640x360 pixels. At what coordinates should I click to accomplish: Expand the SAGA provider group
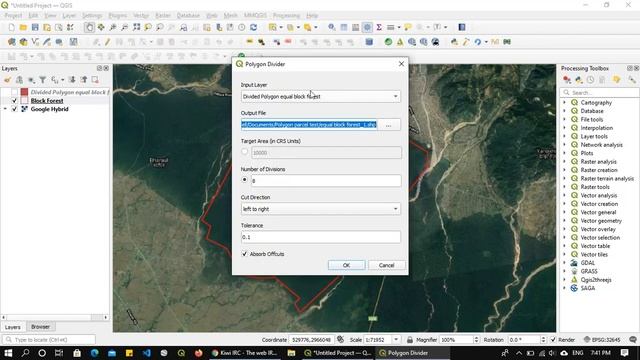point(565,288)
